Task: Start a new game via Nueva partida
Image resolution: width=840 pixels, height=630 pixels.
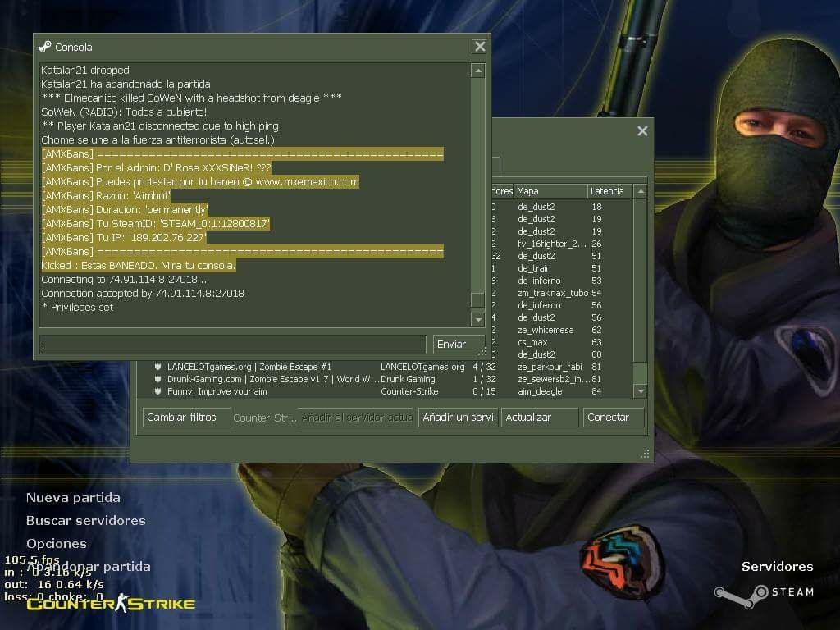Action: pyautogui.click(x=73, y=498)
